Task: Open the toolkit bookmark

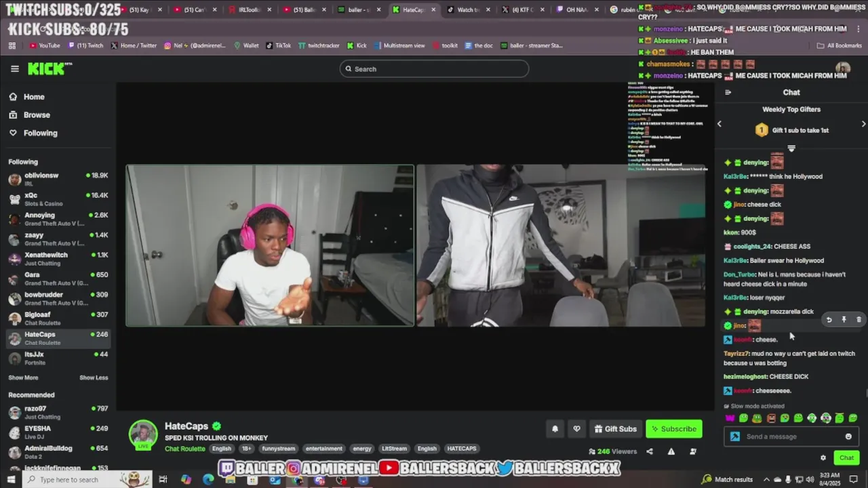Action: coord(445,45)
